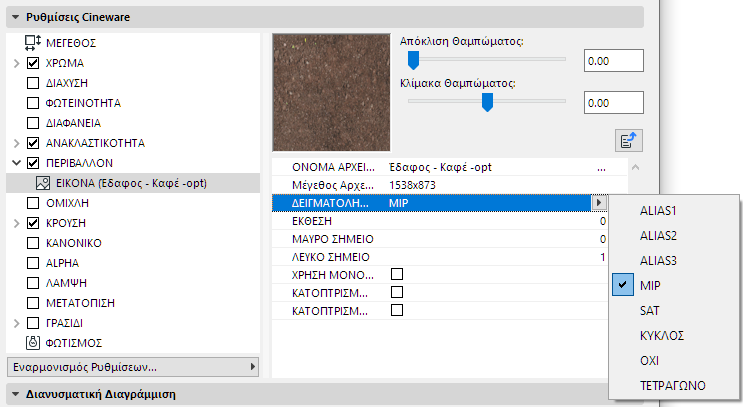This screenshot has width=743, height=407.
Task: Expand the ΑΝΑΚΛΑΣΤΙΚΟΤΗΤΑ tree node
Action: (17, 143)
